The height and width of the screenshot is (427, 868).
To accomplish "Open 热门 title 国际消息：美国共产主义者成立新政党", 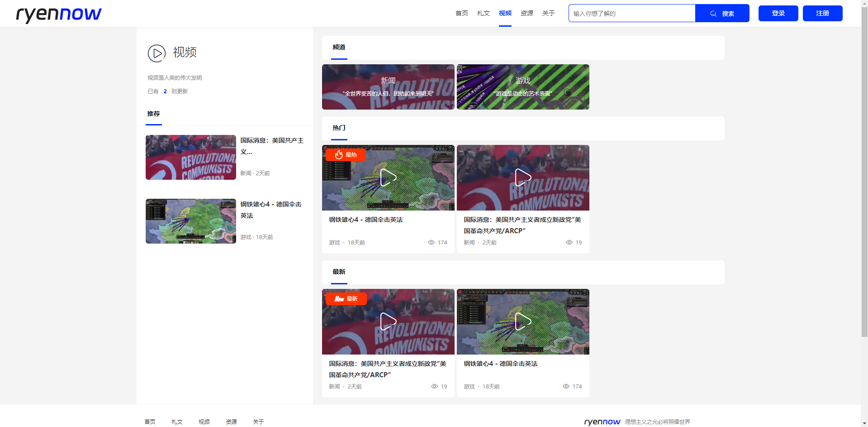I will click(522, 225).
